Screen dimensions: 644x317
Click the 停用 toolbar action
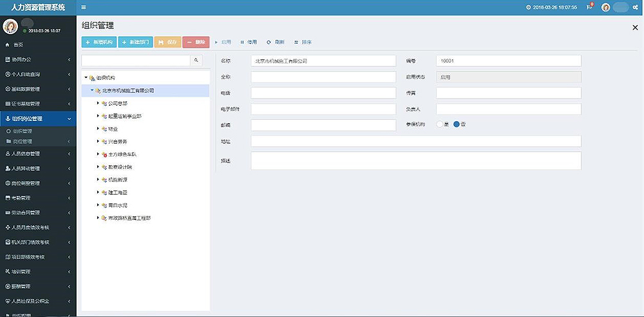[249, 42]
